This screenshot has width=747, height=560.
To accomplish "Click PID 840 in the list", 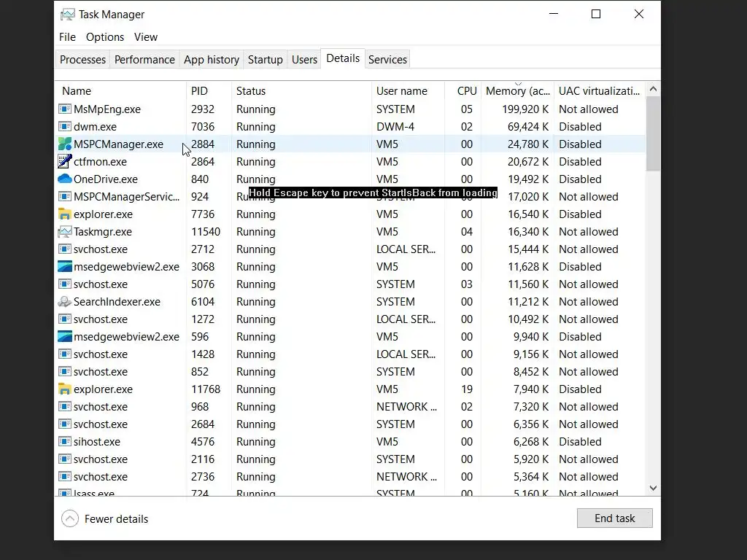I will point(200,179).
